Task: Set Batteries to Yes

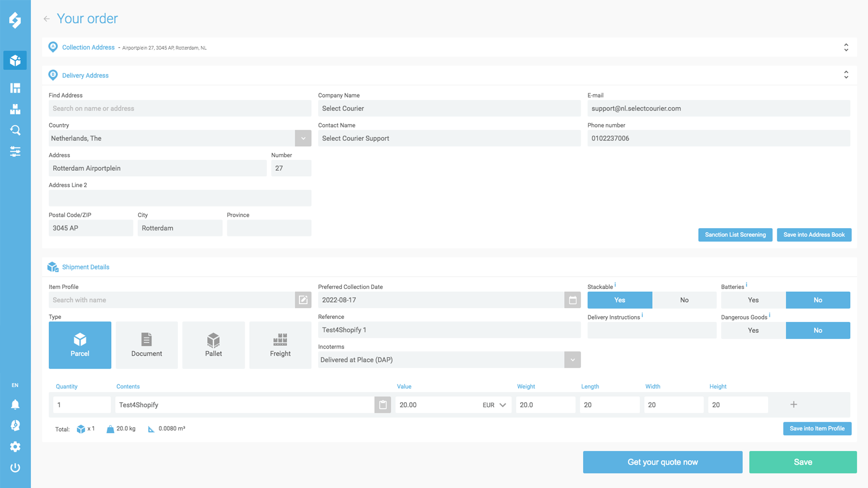Action: point(753,300)
